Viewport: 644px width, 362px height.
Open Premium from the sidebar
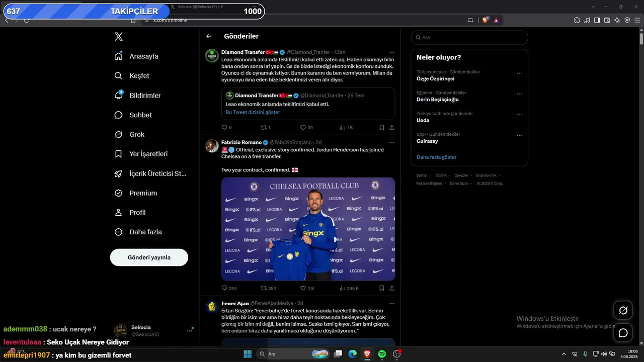tap(135, 194)
